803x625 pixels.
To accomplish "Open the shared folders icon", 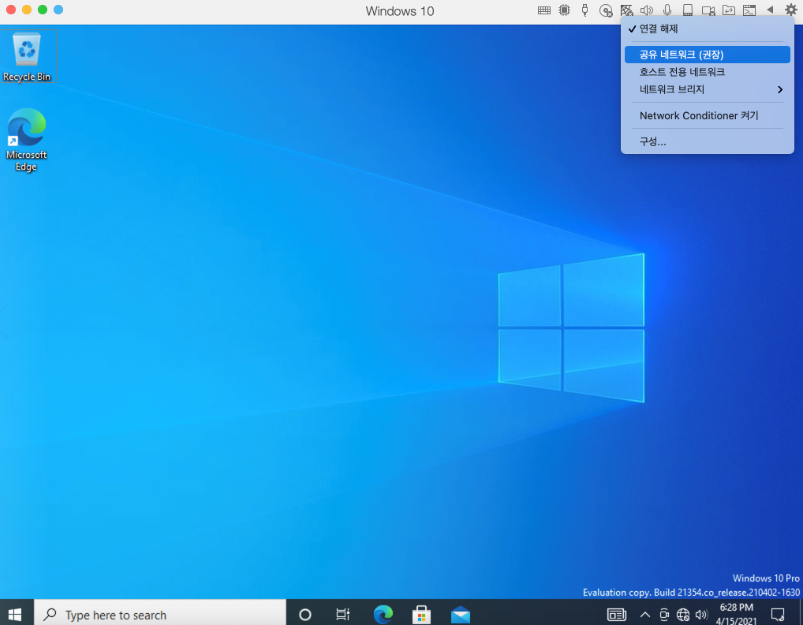I will [729, 10].
